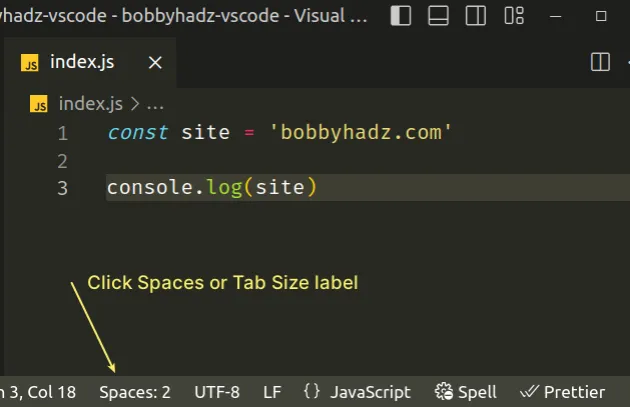The image size is (630, 407).
Task: Click split editor right icon
Action: 600,62
